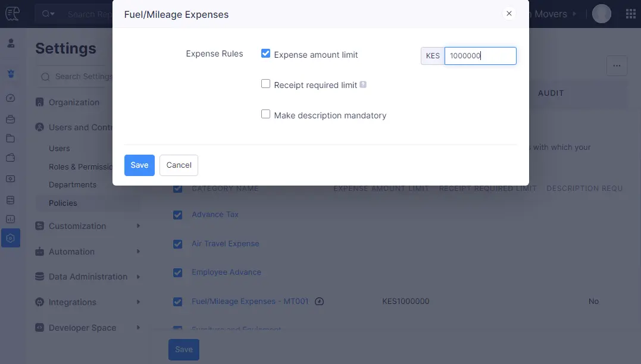Enable the Receipt required limit checkbox

(265, 83)
